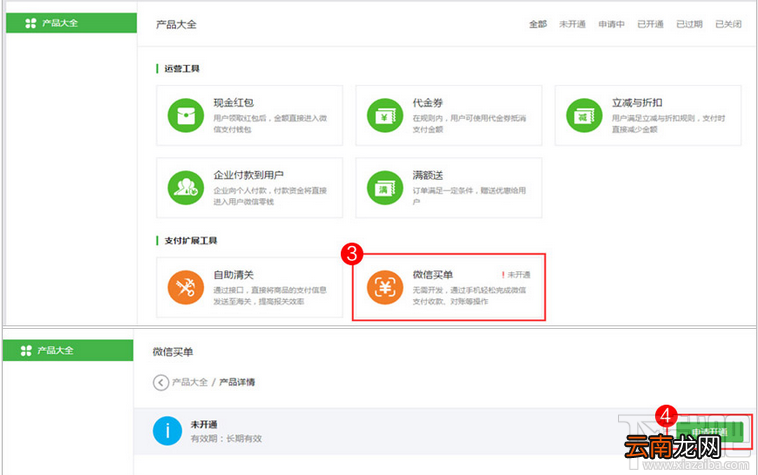This screenshot has width=758, height=475.
Task: Click the 现金红包 red envelope icon
Action: pyautogui.click(x=186, y=115)
